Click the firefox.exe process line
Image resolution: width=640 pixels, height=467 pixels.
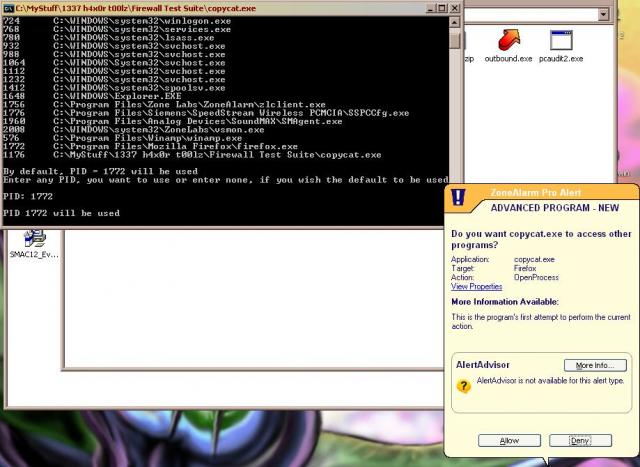point(150,146)
